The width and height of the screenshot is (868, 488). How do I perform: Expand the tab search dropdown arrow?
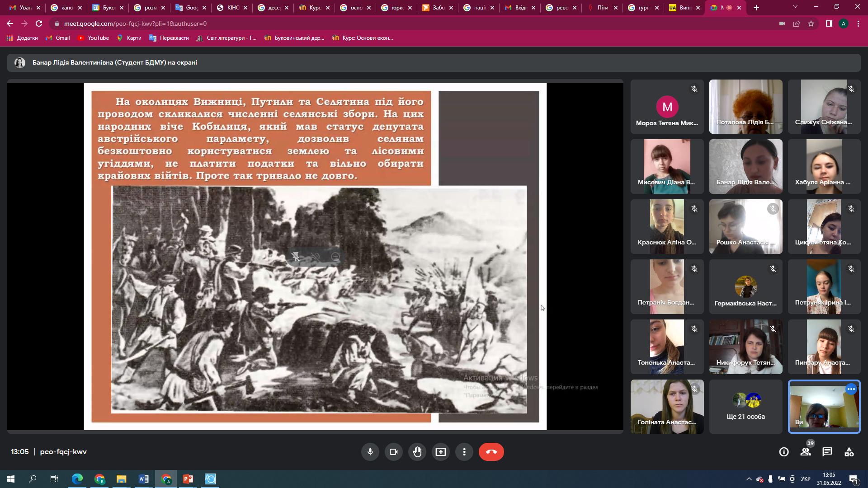[x=795, y=7]
